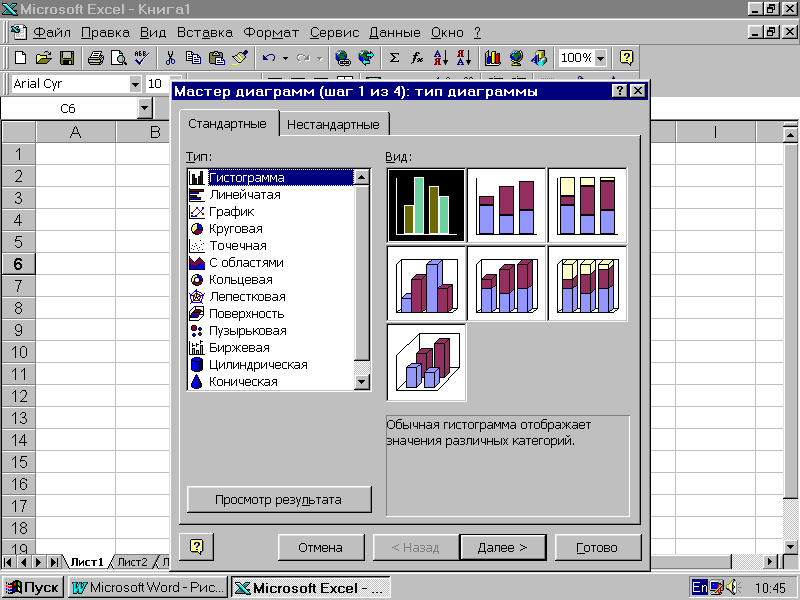800x600 pixels.
Task: Choose the 3-D clustered histogram thumbnail
Action: [x=427, y=284]
